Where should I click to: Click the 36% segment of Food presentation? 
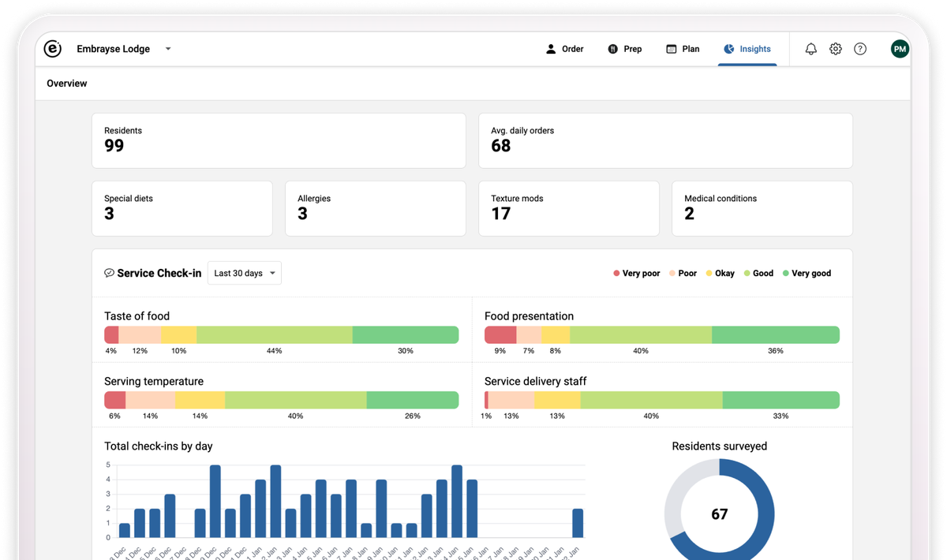[776, 334]
